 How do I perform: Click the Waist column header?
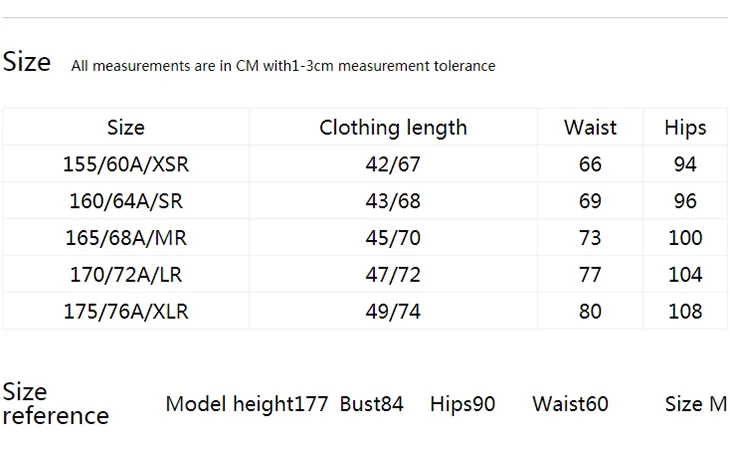[590, 127]
